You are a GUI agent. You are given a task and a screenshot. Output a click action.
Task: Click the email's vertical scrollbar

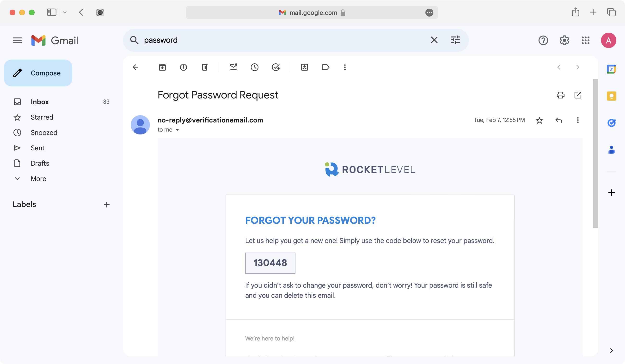(595, 153)
